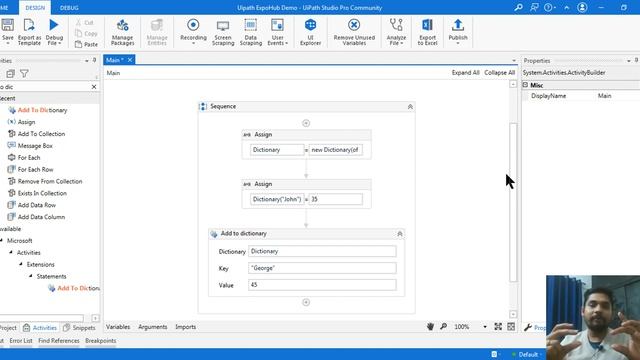This screenshot has width=640, height=360.
Task: Open the feedback icon in title bar
Action: (534, 7)
